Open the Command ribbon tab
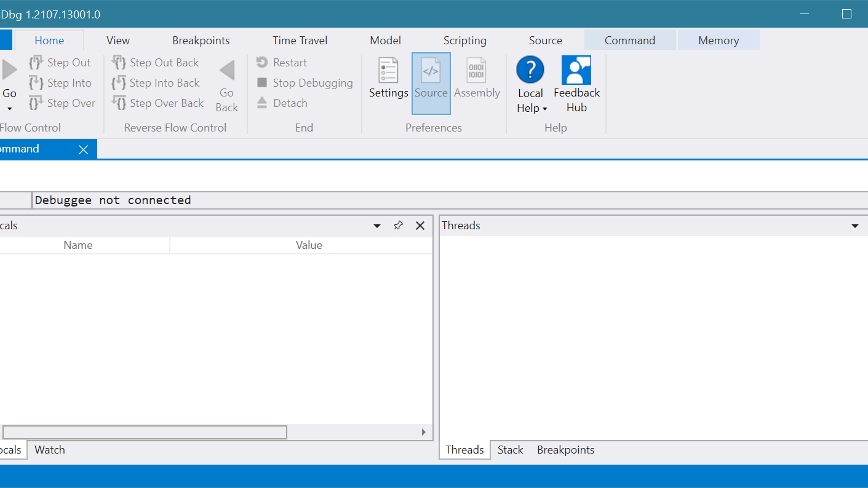This screenshot has width=868, height=488. [x=630, y=41]
